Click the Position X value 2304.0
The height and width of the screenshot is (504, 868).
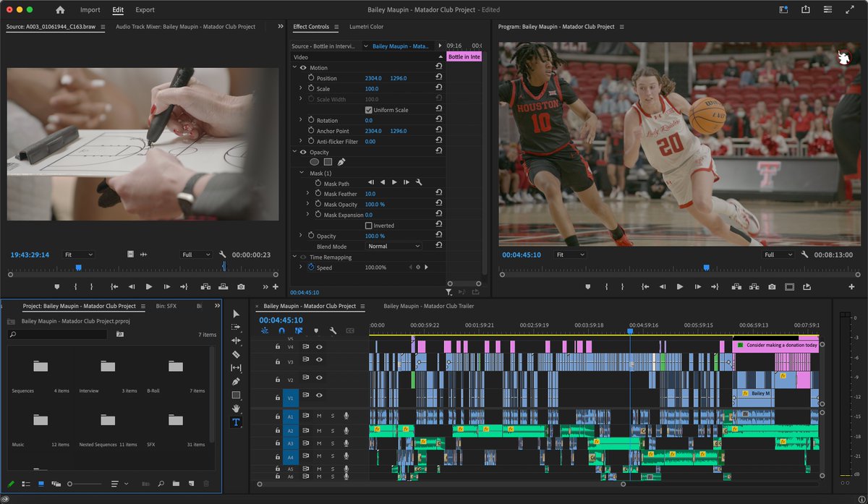[x=373, y=78]
